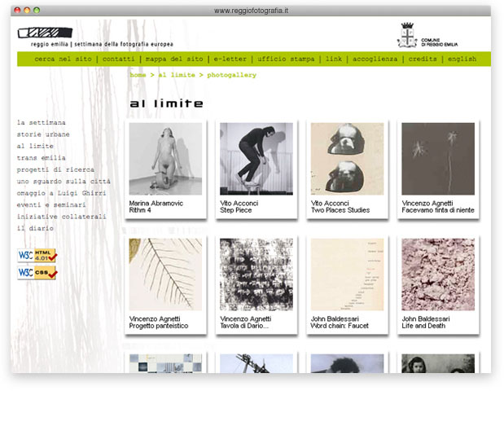Open Agnetti 'Facevamo finta di niente' thumbnail
Viewport: 504px width, 426px height.
pyautogui.click(x=438, y=159)
